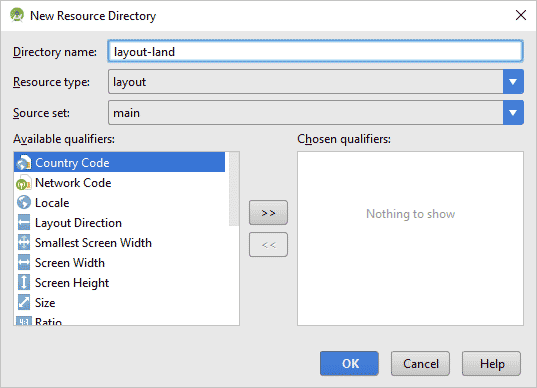Image resolution: width=537 pixels, height=388 pixels.
Task: Select the Screen Height qualifier
Action: pos(120,283)
